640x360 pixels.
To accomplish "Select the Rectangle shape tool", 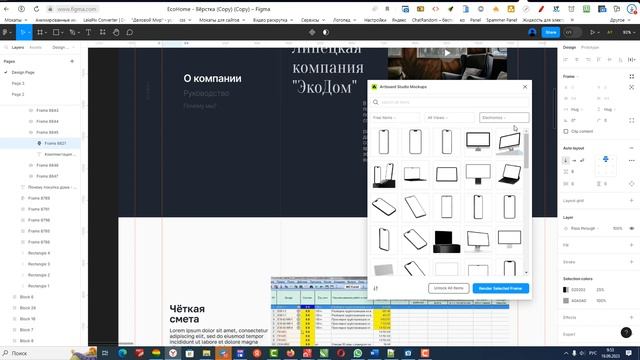I will (x=56, y=32).
